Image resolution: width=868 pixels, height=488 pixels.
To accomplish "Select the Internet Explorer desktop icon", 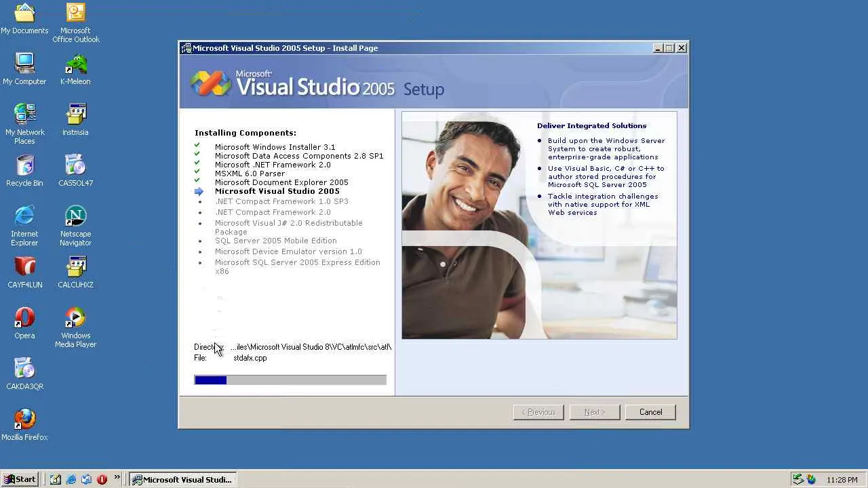I will (24, 226).
